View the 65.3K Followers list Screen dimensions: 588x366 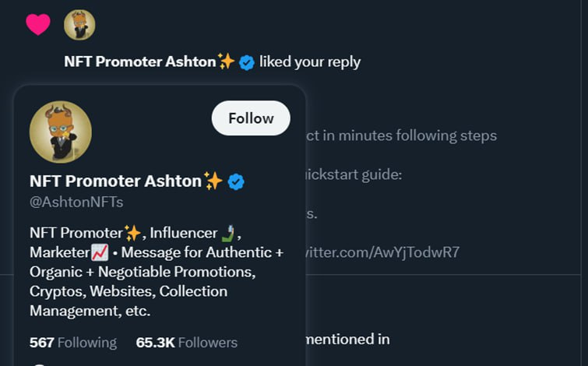[x=186, y=343]
